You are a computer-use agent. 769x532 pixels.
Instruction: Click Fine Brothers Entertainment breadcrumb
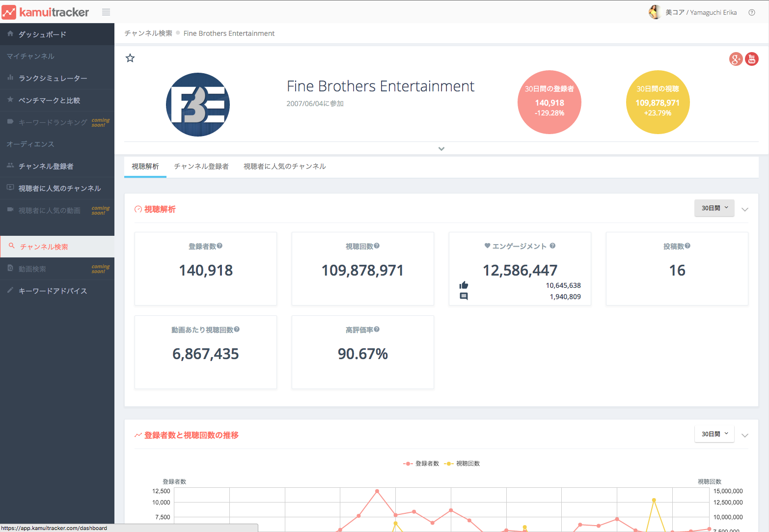pos(229,33)
